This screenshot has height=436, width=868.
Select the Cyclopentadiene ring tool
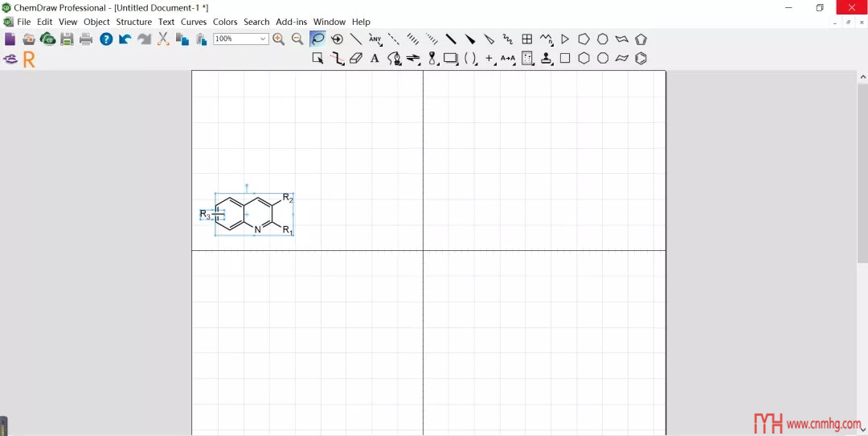[641, 39]
